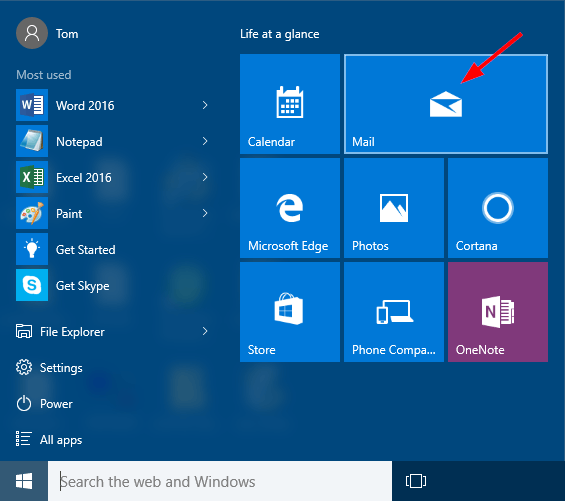Expand the Word 2016 jump list arrow
Viewport: 565px width, 501px height.
tap(205, 105)
